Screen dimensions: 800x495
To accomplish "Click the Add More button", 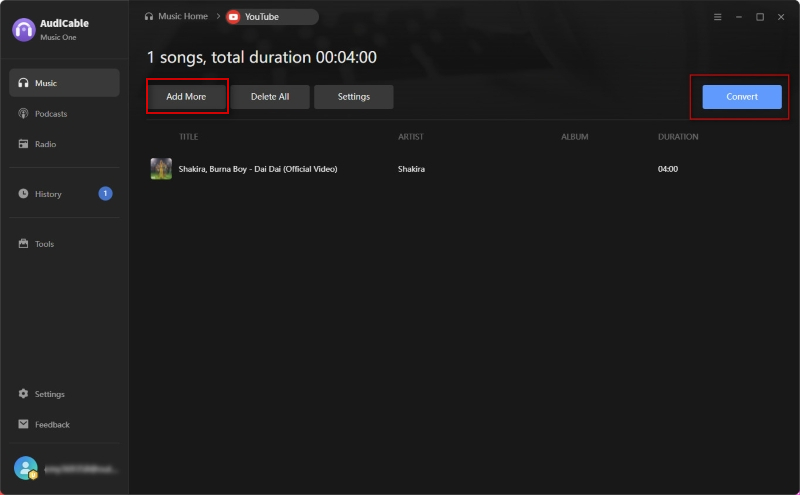I will (x=186, y=96).
